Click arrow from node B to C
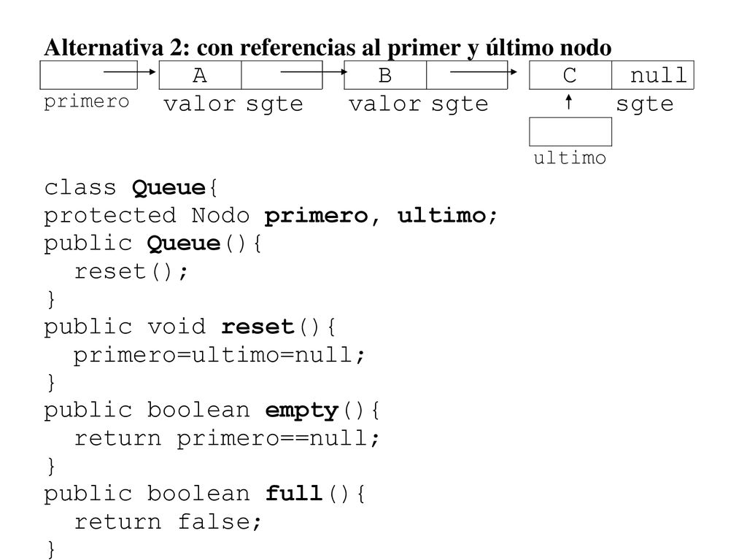Viewport: 747px width, 560px height. [484, 72]
